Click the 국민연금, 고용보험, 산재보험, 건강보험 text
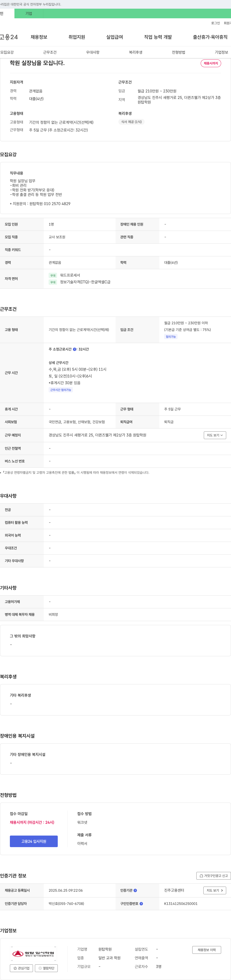 tap(77, 422)
